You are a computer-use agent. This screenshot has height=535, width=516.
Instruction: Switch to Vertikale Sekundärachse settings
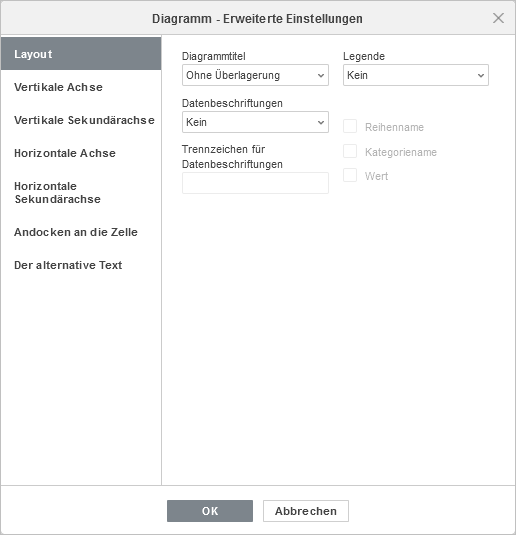click(x=81, y=120)
